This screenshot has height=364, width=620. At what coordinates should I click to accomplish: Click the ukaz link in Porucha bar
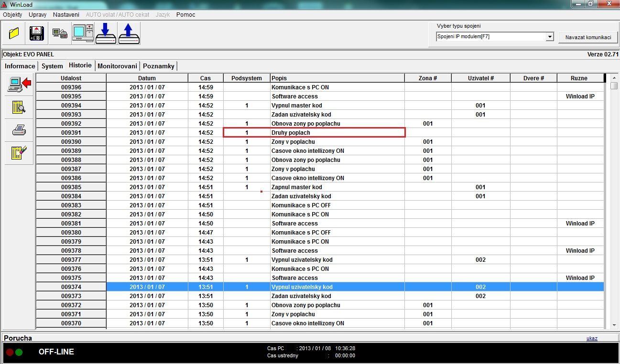(592, 338)
